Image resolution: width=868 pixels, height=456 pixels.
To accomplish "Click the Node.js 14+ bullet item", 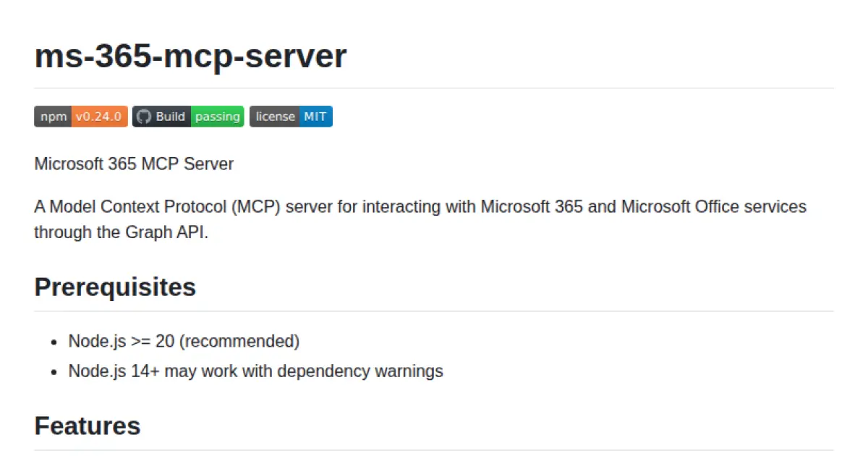I will point(255,371).
